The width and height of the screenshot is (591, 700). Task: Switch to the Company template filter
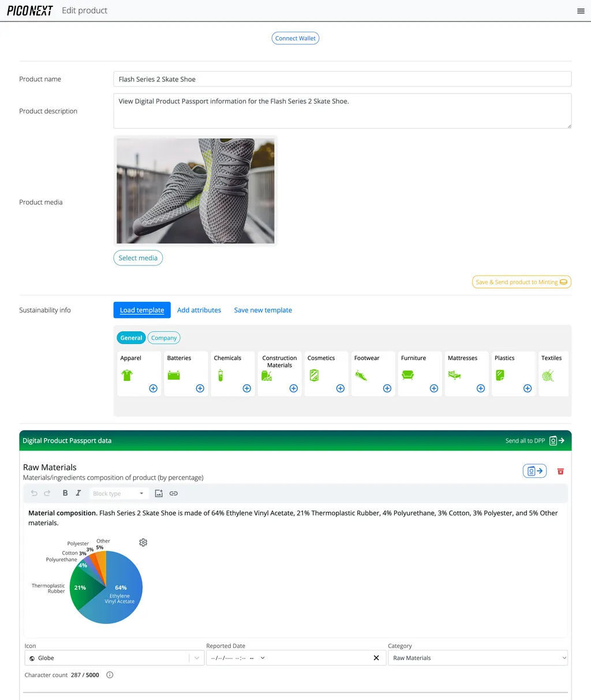pos(163,338)
